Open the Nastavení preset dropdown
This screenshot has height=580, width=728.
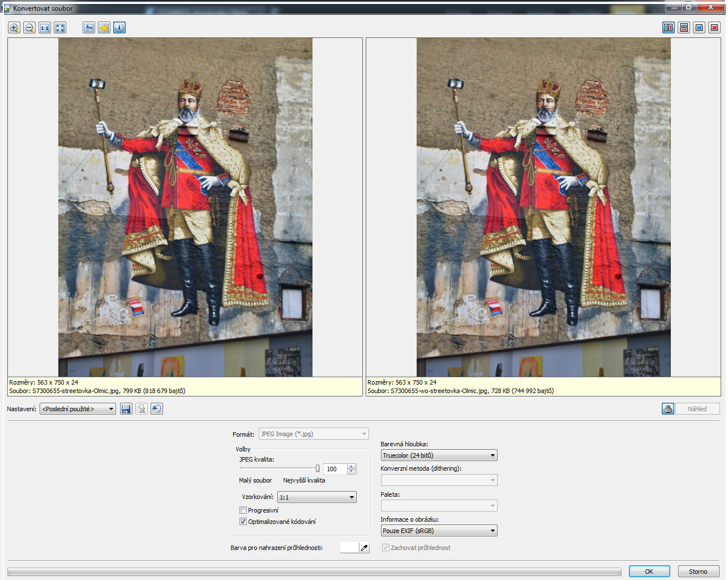[78, 409]
